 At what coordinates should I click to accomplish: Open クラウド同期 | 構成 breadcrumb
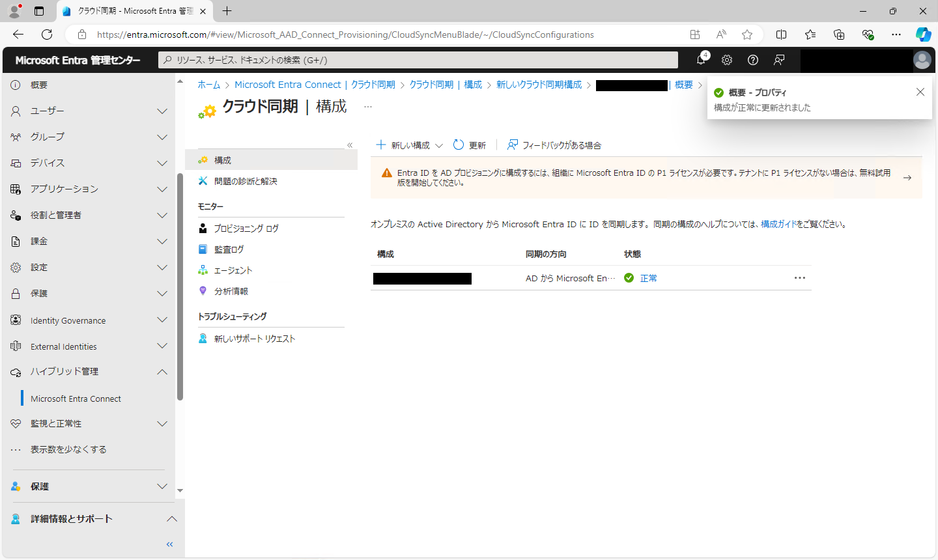coord(446,85)
